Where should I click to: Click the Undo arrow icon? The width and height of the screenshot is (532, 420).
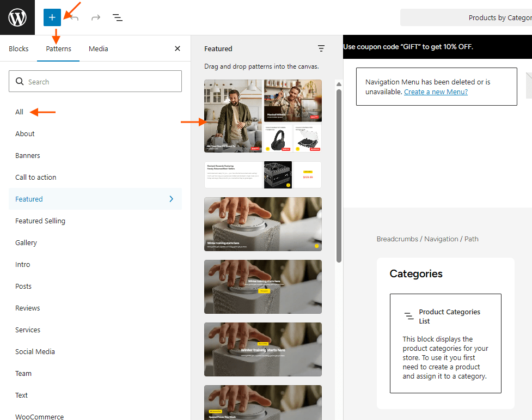point(75,17)
